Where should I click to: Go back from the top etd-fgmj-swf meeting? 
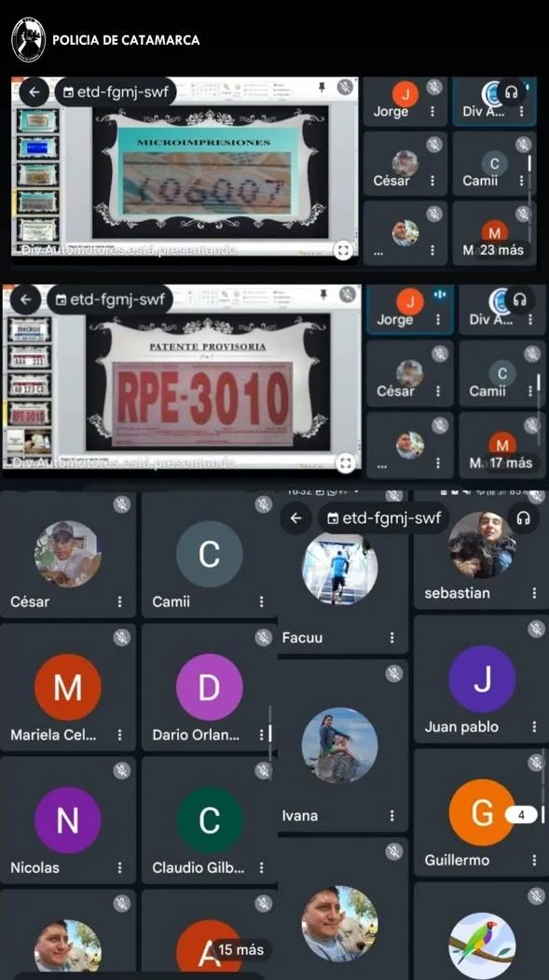[34, 92]
